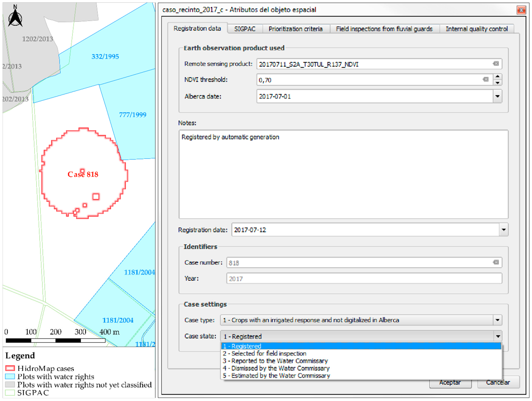Switch to the SIGPAC tab
This screenshot has height=401, width=532.
pyautogui.click(x=245, y=29)
